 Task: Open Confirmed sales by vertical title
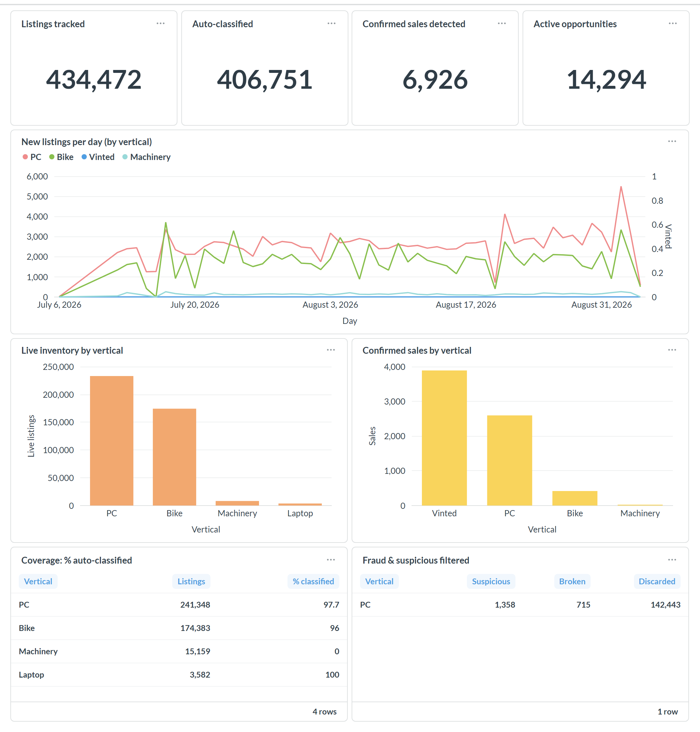417,350
